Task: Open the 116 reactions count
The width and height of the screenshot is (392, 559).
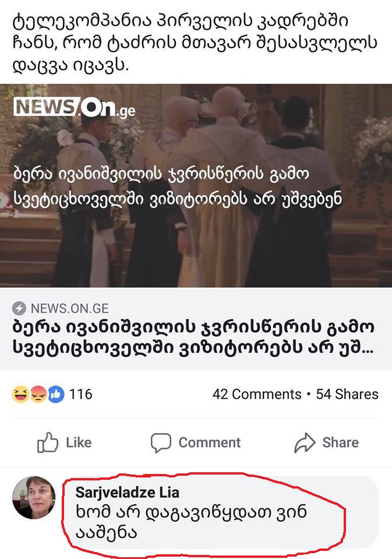Action: point(80,394)
